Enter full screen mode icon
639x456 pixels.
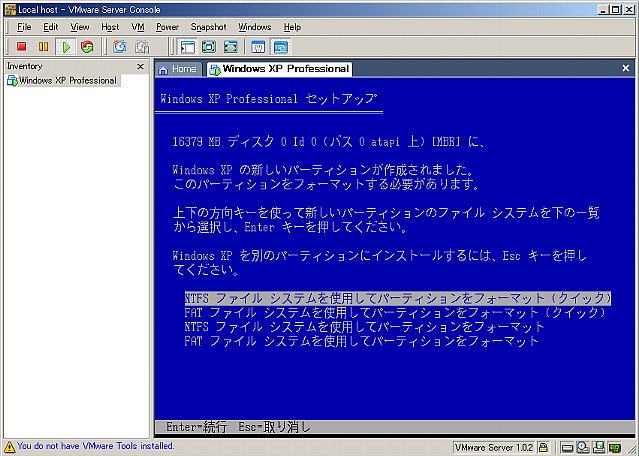pos(209,47)
